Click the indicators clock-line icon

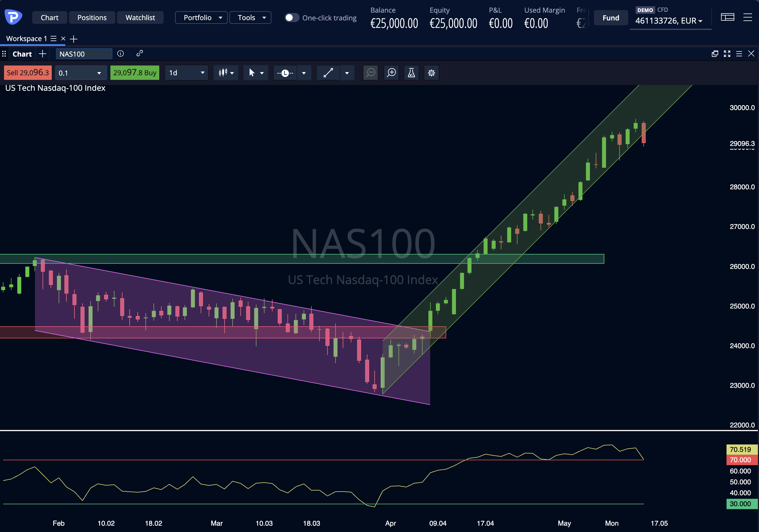285,73
